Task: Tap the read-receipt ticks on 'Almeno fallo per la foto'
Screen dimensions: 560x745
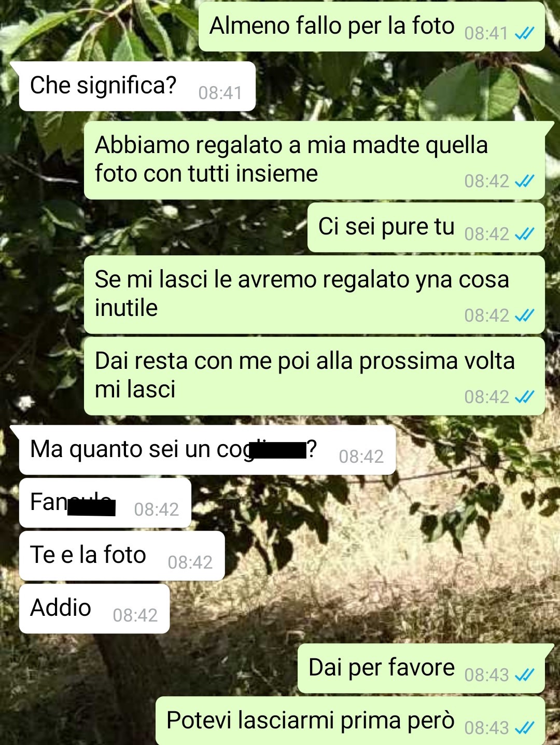Action: click(524, 34)
